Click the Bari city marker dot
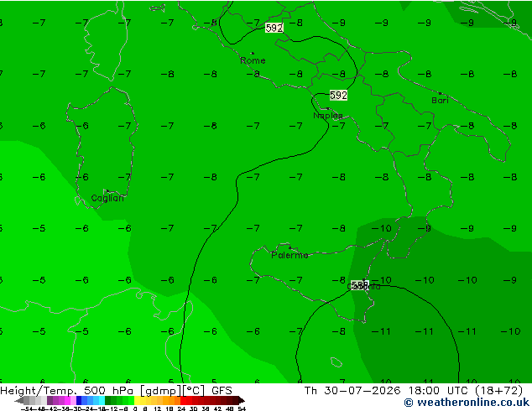532x411 pixels. (x=440, y=93)
